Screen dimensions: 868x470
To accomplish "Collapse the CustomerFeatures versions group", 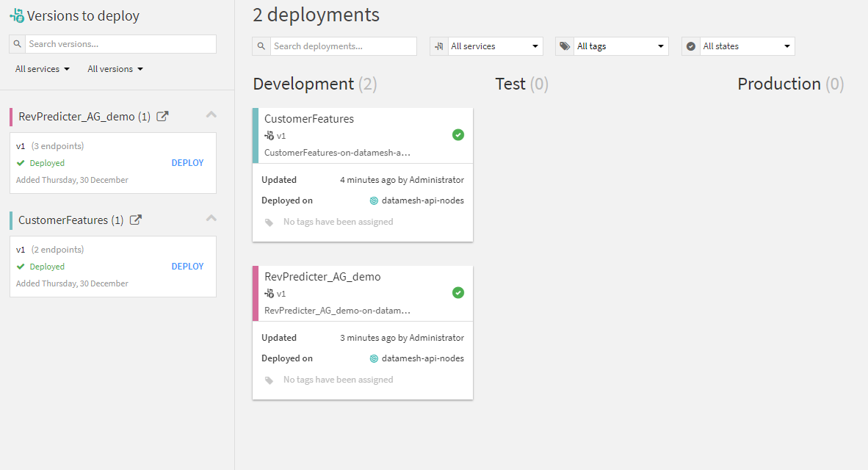I will point(211,218).
